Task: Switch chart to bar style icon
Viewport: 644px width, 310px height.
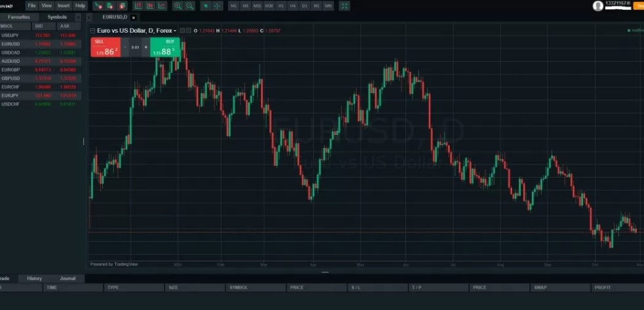Action: click(x=138, y=6)
